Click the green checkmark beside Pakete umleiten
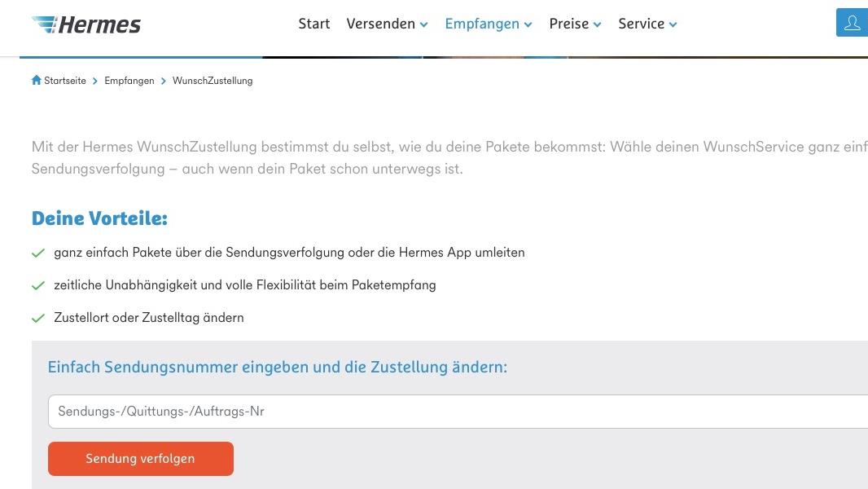The width and height of the screenshot is (868, 489). click(x=38, y=253)
